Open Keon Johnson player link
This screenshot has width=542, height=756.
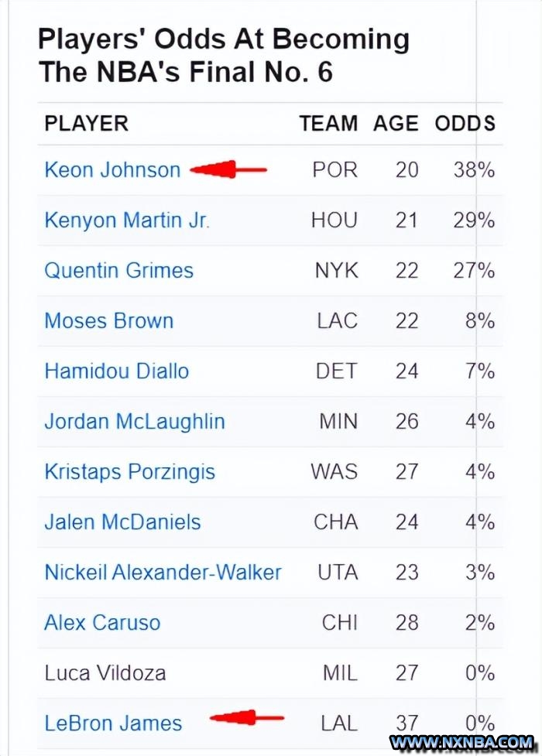tap(112, 170)
